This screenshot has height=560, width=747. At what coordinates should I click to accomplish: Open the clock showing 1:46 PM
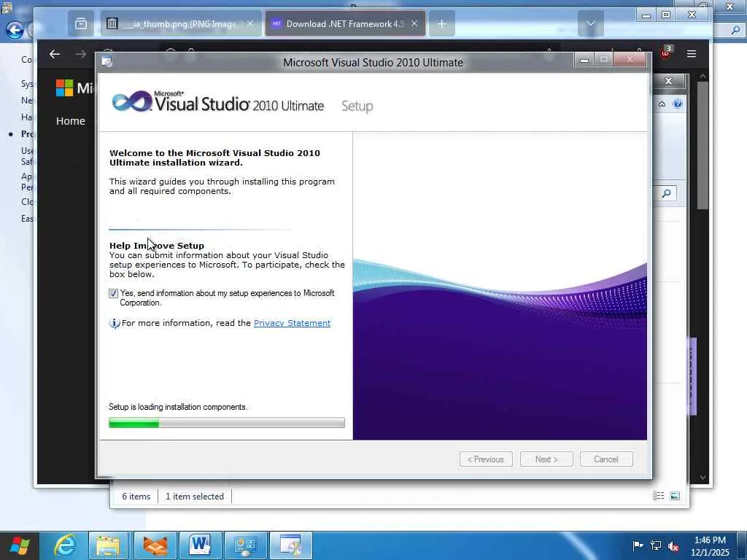[x=710, y=545]
